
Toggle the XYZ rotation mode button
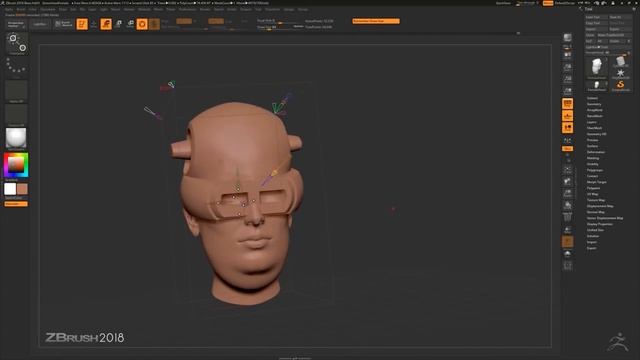point(567,149)
